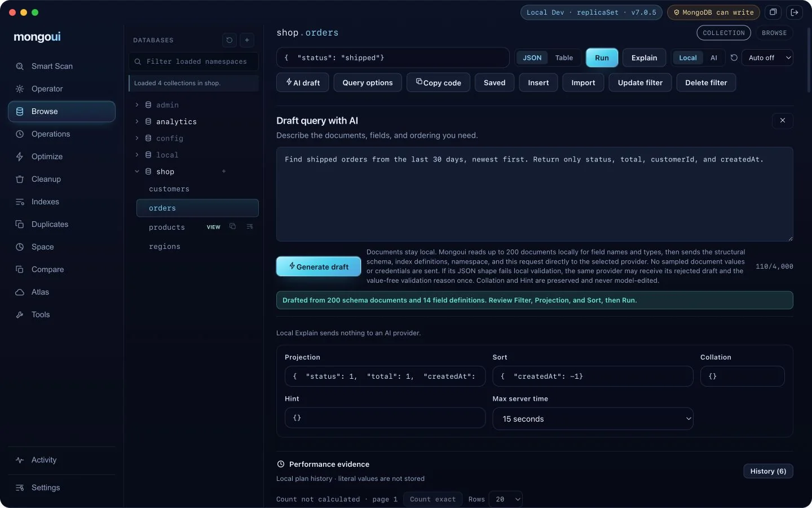Click the Update filter button
The image size is (812, 508).
point(640,82)
